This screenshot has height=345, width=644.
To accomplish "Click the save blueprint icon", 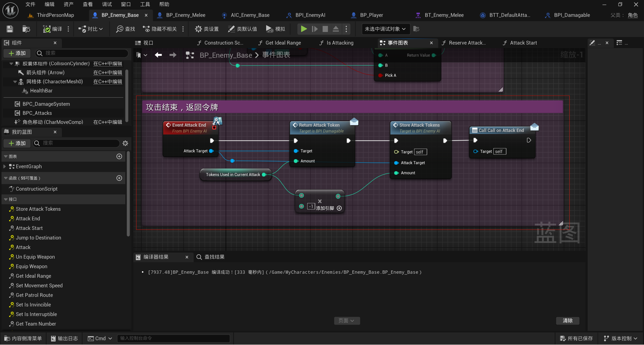I will [10, 29].
